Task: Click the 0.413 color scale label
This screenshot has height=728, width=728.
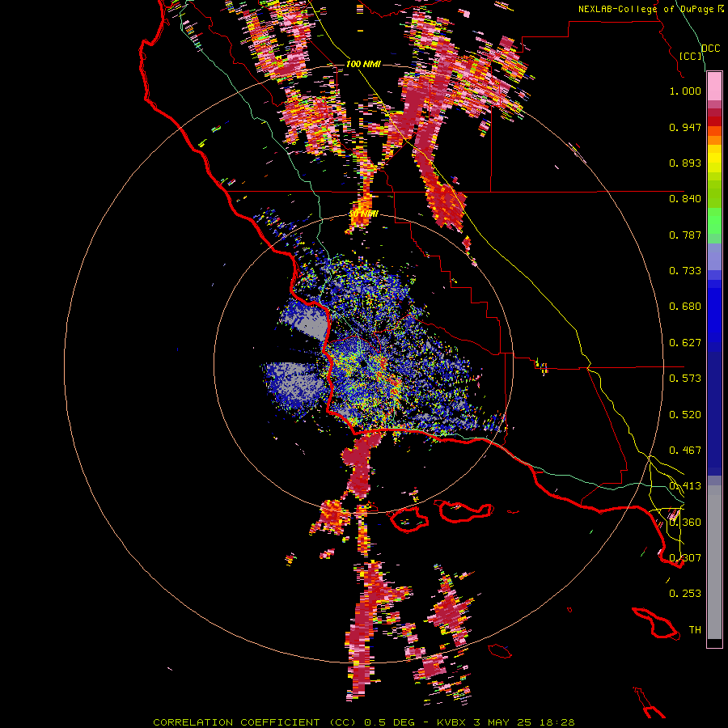Action: point(685,486)
